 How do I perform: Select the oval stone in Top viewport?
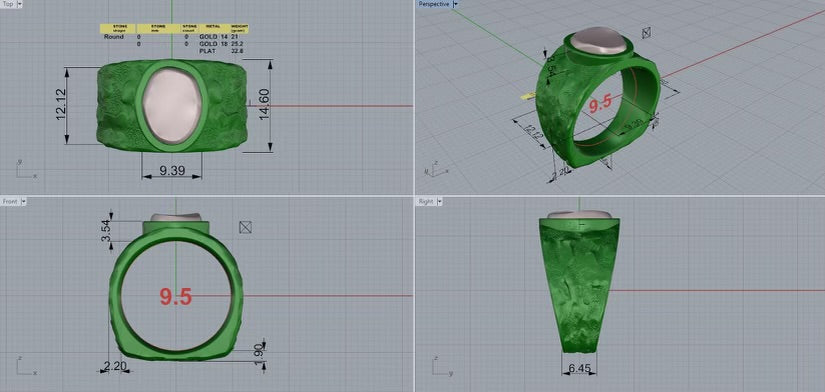[x=173, y=105]
